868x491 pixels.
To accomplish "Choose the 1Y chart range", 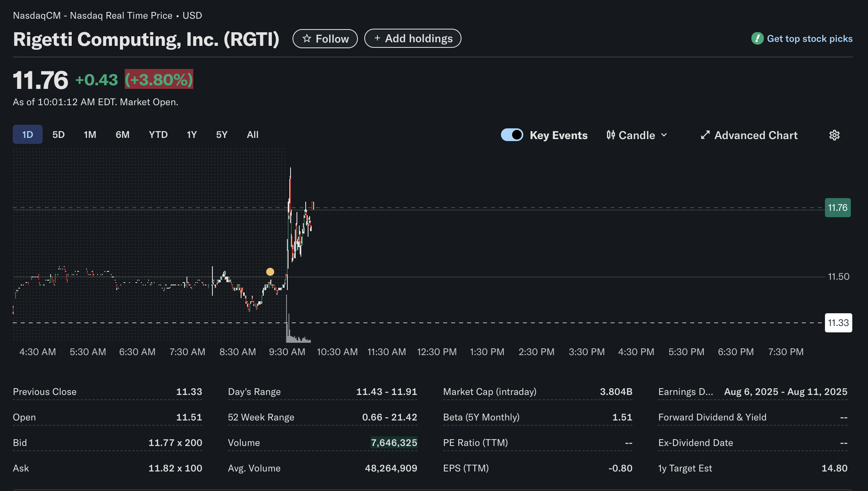I will [x=192, y=135].
